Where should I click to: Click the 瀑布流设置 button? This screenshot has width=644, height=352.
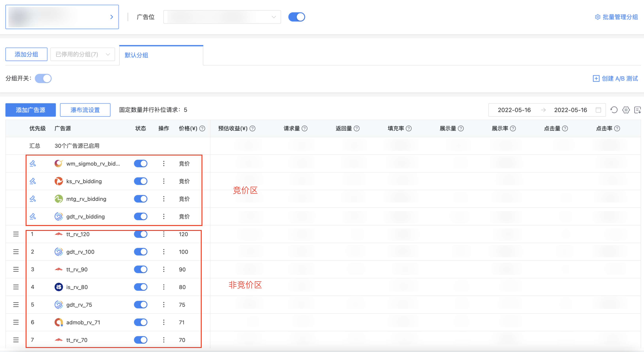85,110
